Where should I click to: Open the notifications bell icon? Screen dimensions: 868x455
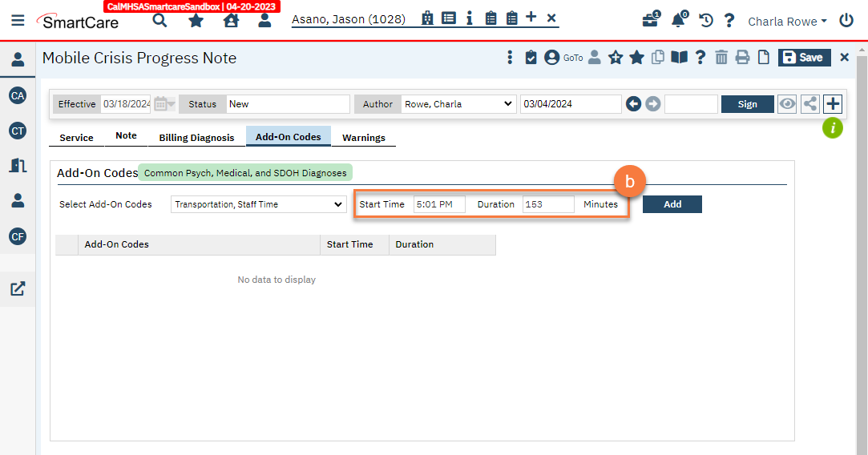tap(679, 20)
